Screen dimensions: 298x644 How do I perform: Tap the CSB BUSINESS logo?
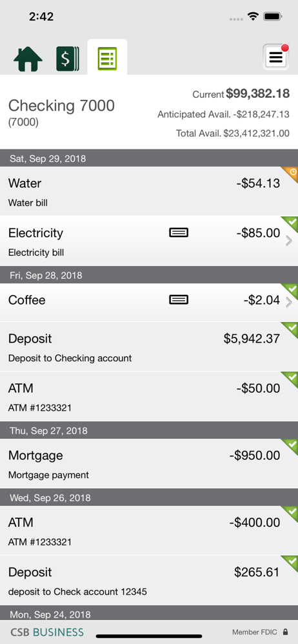tap(47, 632)
